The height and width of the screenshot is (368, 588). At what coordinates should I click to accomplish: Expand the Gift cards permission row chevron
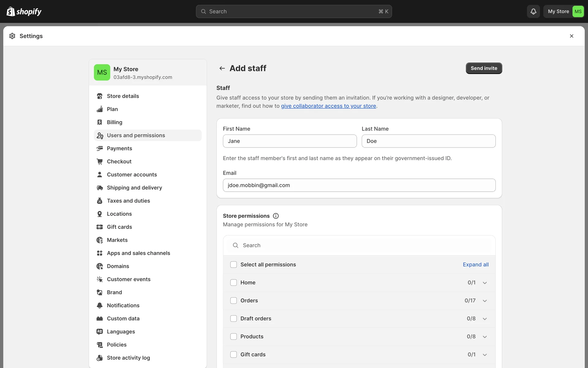485,355
